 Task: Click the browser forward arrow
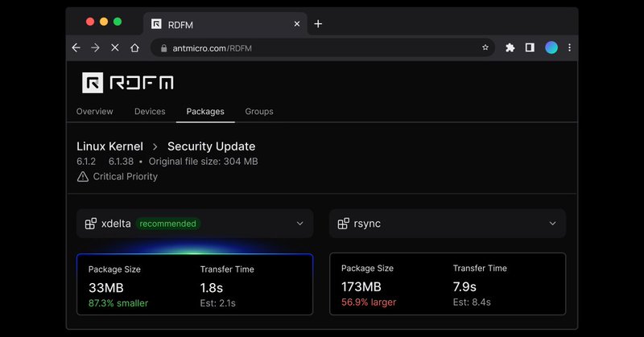pos(95,47)
